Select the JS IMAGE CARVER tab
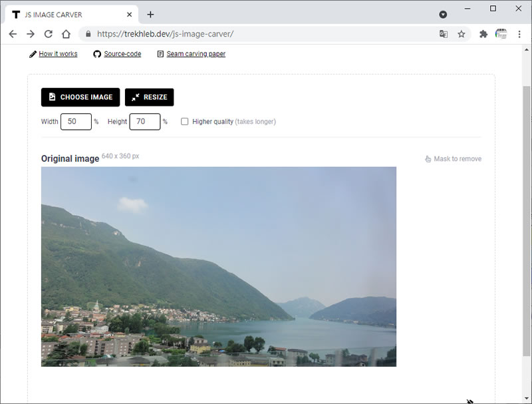 pos(72,15)
